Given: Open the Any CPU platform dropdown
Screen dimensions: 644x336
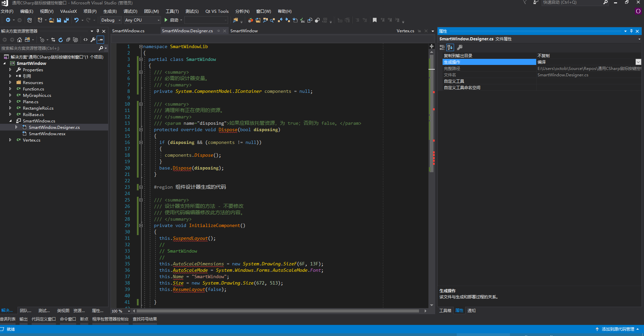Looking at the screenshot, I should 142,20.
